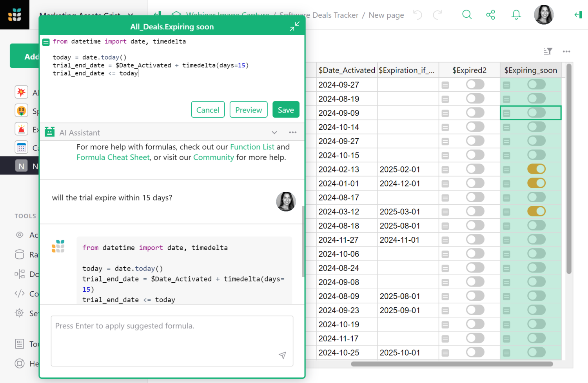Screen dimensions: 588x383
Task: Open the Access Rules tool
Action: (x=20, y=235)
